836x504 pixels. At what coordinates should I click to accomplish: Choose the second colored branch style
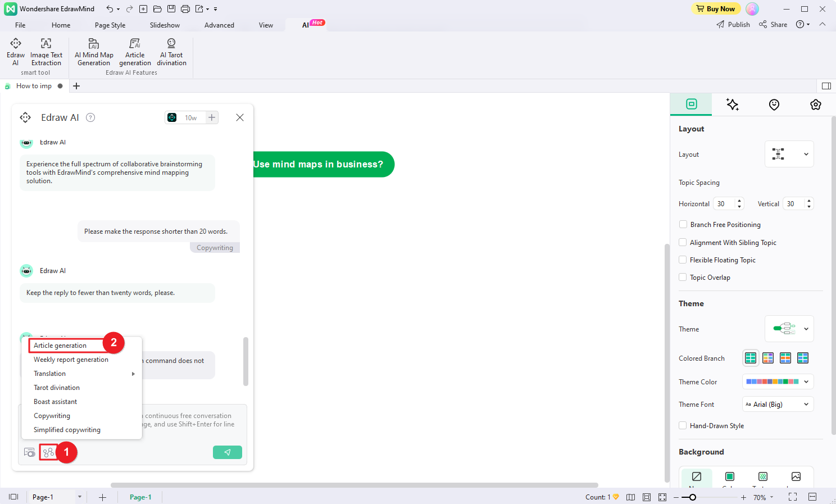(768, 358)
